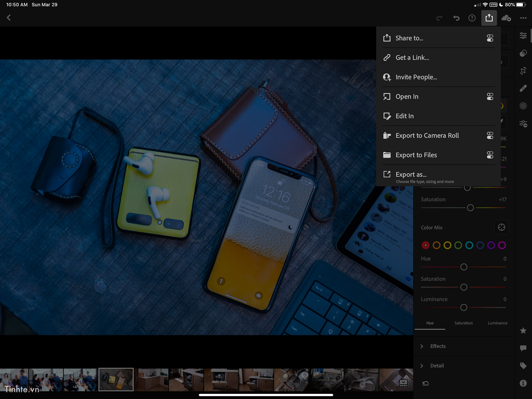Viewport: 532px width, 399px height.
Task: Open the star rating panel
Action: (523, 331)
